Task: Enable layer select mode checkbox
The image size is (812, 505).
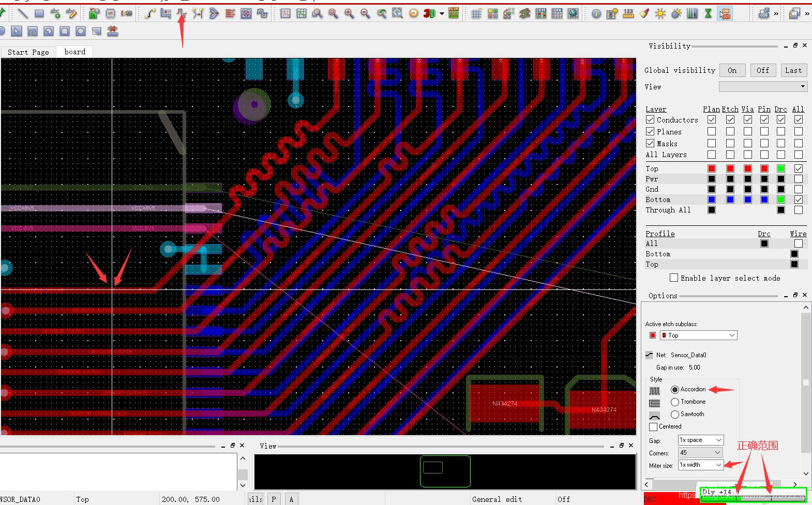Action: pyautogui.click(x=674, y=278)
